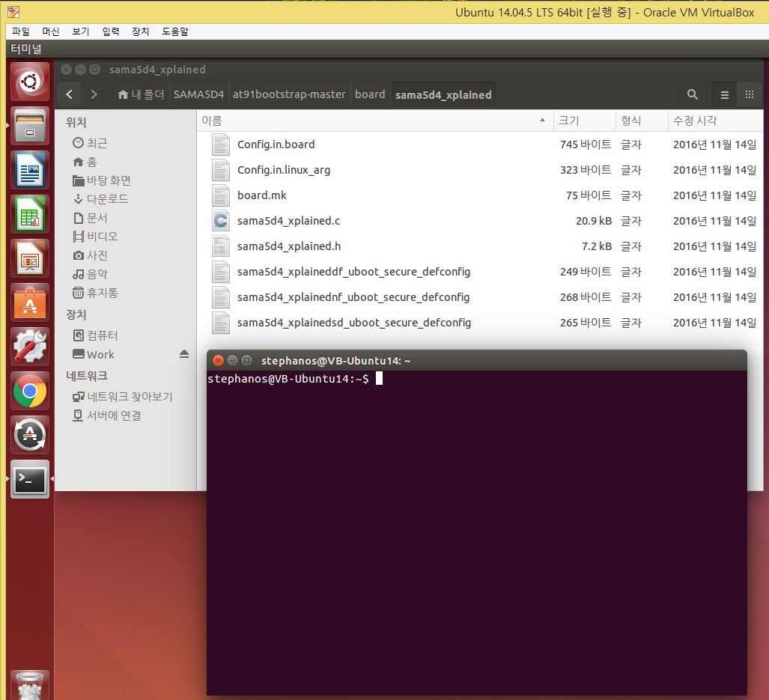Sort files by 수정 시각 column

(x=694, y=121)
